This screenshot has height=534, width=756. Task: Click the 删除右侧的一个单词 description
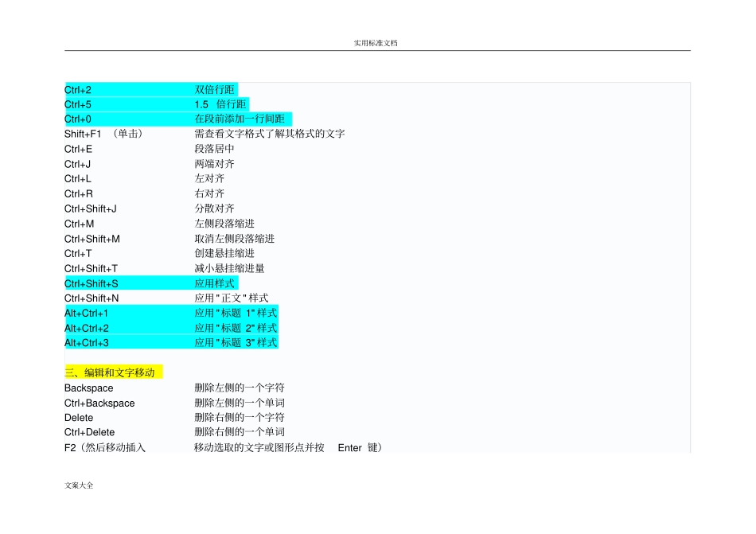click(x=240, y=432)
